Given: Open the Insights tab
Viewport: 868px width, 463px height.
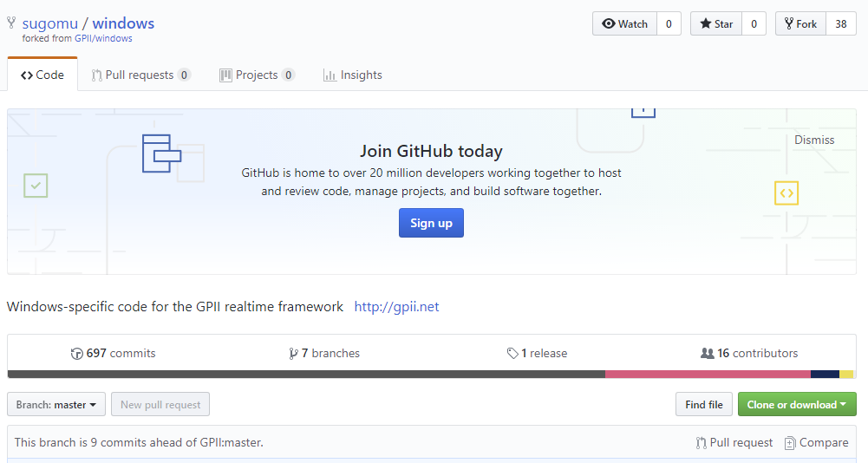Looking at the screenshot, I should pos(353,75).
